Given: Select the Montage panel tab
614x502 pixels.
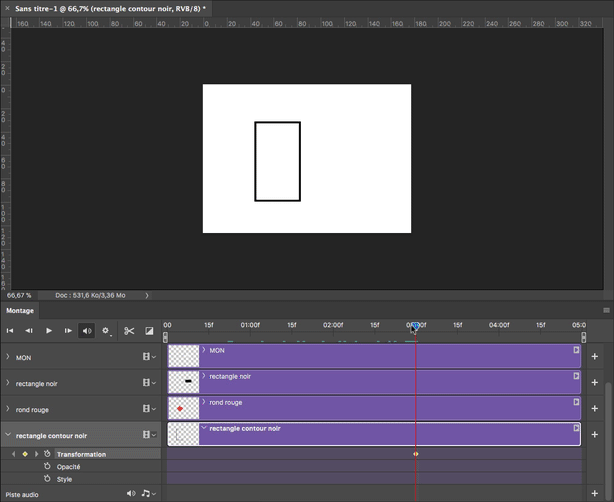Looking at the screenshot, I should tap(20, 311).
